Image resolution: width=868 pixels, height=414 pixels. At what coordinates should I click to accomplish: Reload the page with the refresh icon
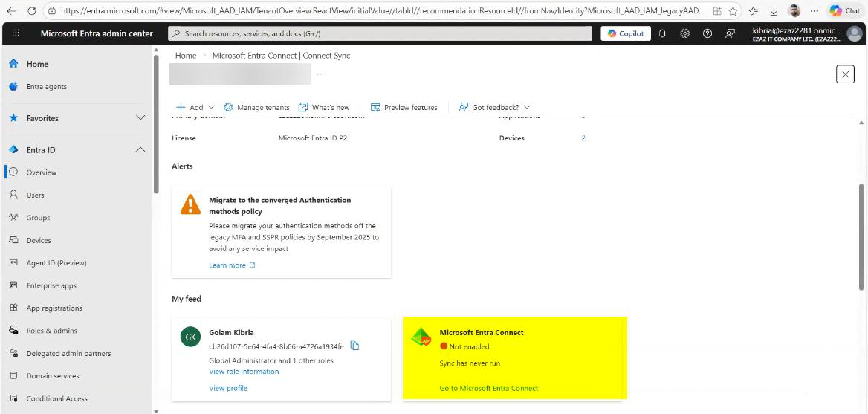31,10
